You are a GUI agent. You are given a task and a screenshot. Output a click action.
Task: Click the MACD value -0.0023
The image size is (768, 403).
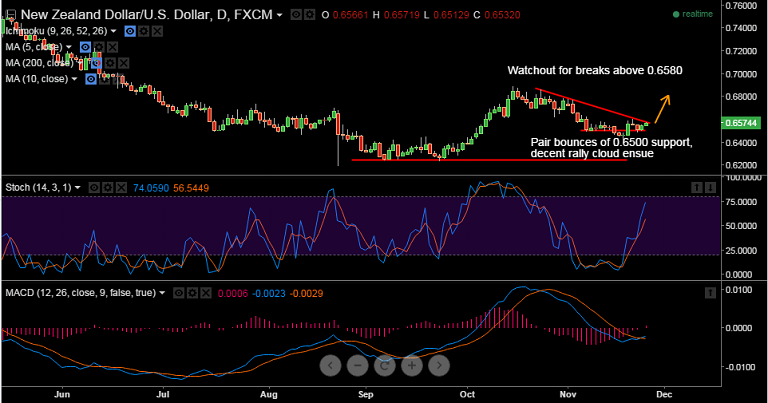click(x=269, y=294)
